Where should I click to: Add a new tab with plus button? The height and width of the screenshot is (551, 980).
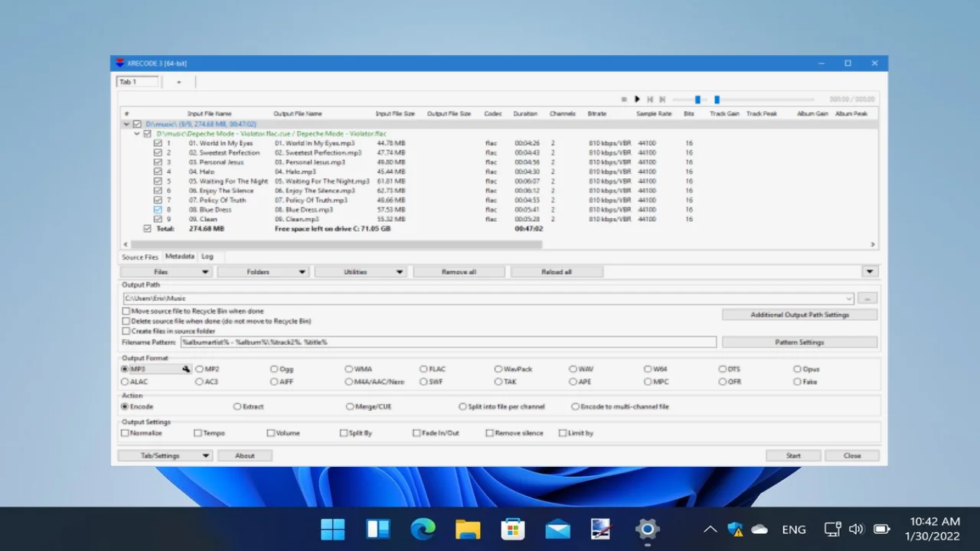click(179, 82)
